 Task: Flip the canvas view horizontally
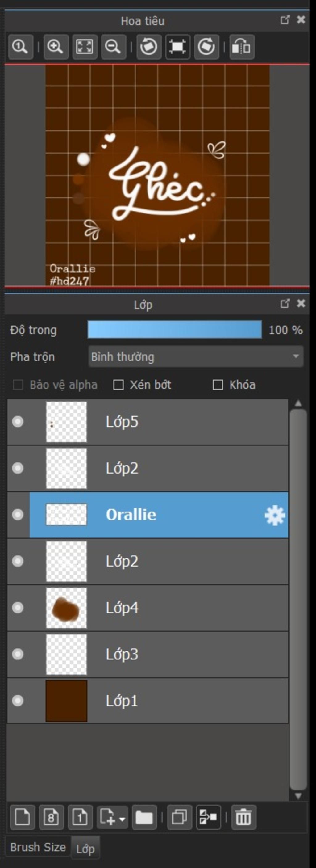click(242, 47)
